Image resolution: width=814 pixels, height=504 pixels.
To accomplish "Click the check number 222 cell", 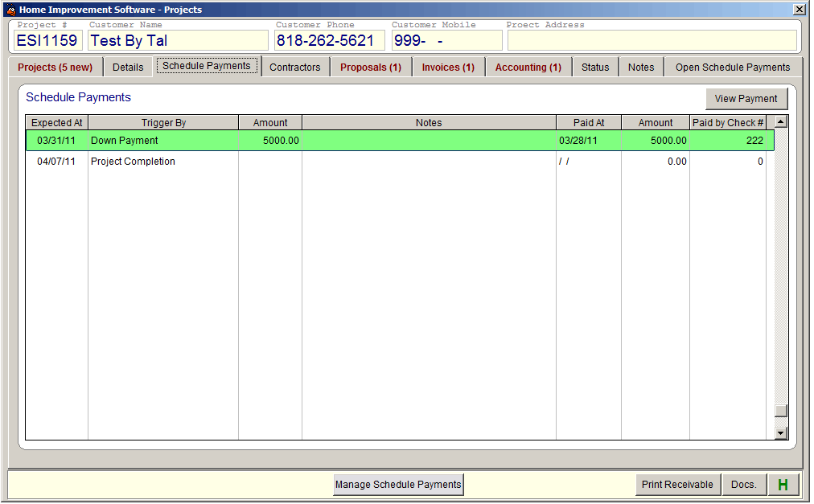I will pyautogui.click(x=728, y=141).
